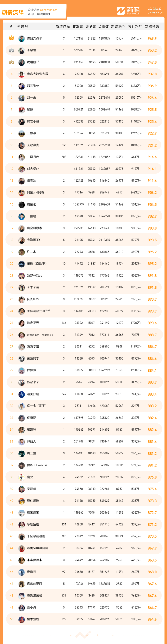The image size is (167, 644).
Task: Click avatar of 记住周淮
Action: click(x=21, y=501)
